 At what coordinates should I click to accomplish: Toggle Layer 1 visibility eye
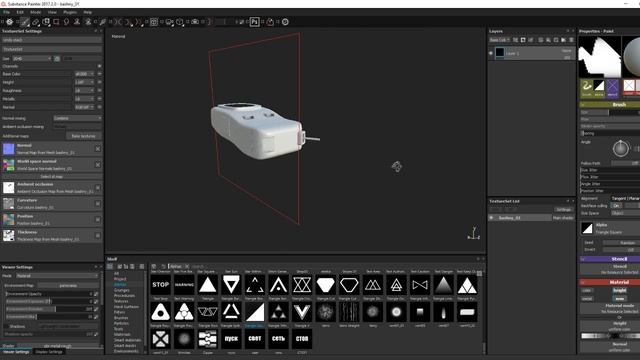(x=491, y=53)
